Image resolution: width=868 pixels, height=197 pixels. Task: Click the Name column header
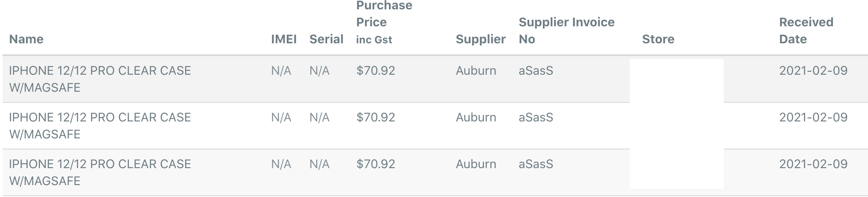26,39
